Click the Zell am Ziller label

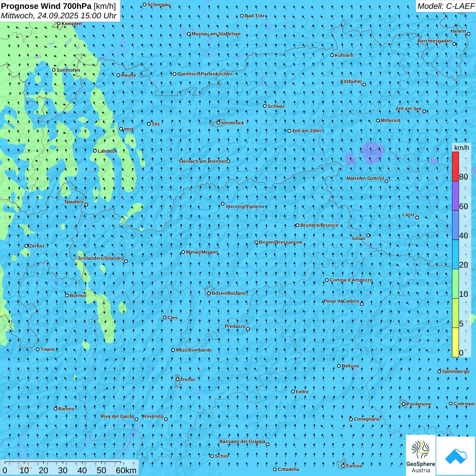(306, 131)
